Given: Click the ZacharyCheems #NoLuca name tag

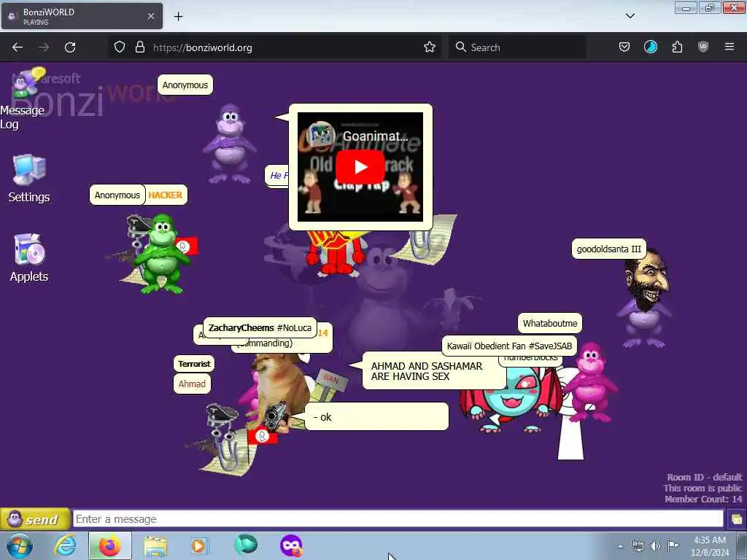Looking at the screenshot, I should [260, 327].
